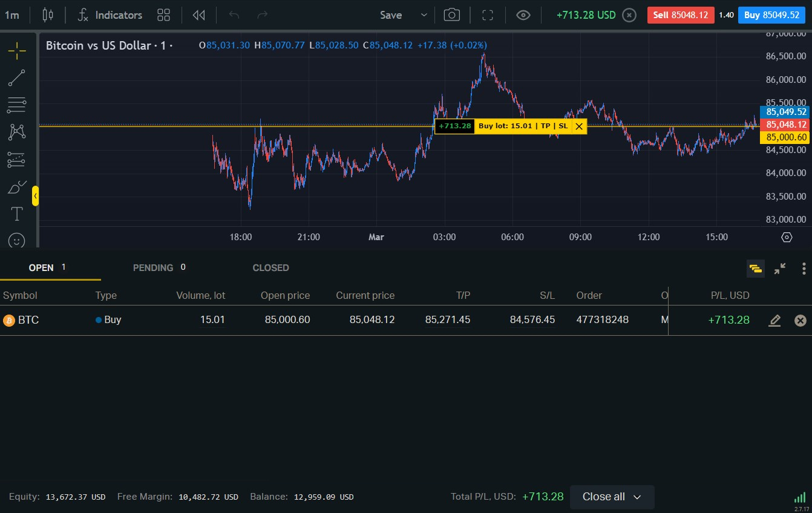Viewport: 812px width, 513px height.
Task: Edit the BTC position with pencil icon
Action: [x=774, y=321]
